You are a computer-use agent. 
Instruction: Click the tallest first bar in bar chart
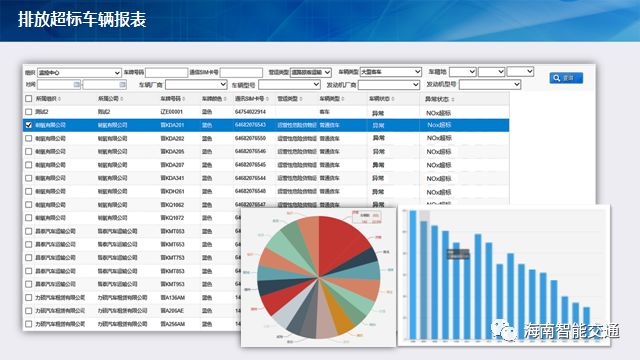click(413, 274)
